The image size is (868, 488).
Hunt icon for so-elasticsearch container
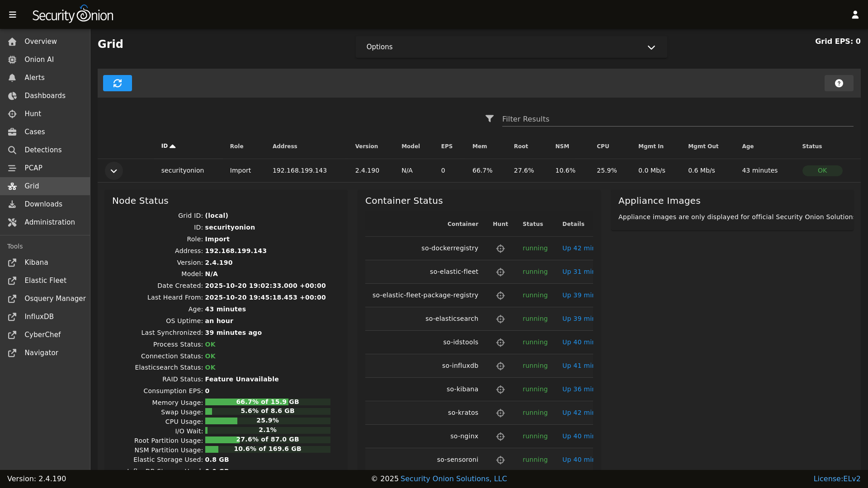click(x=500, y=319)
